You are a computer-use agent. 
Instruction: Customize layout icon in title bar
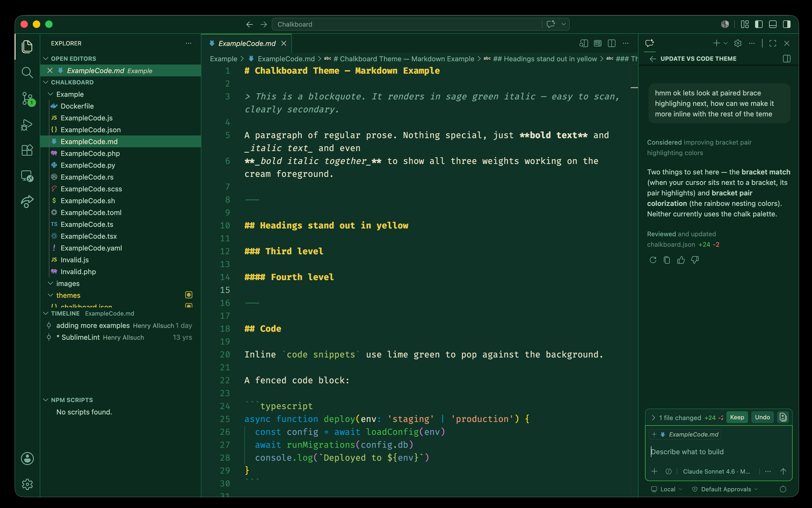(x=745, y=24)
